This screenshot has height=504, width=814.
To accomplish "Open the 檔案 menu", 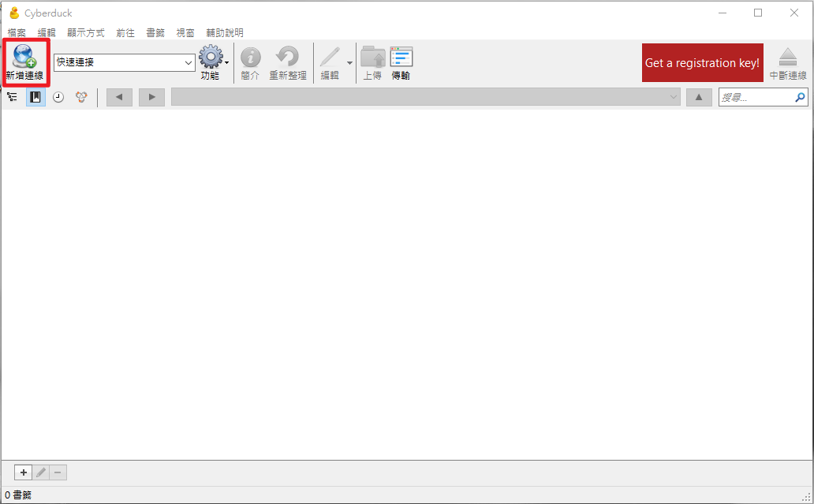I will [x=17, y=32].
